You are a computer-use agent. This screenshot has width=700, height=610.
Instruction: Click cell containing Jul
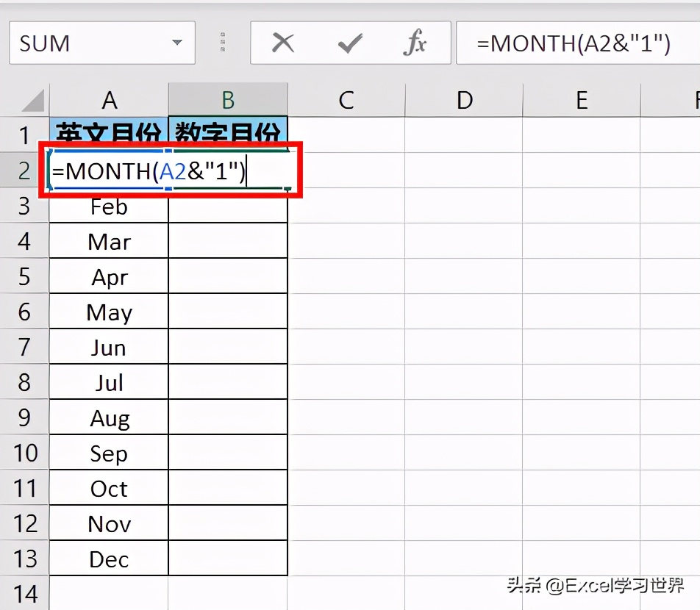pos(109,381)
